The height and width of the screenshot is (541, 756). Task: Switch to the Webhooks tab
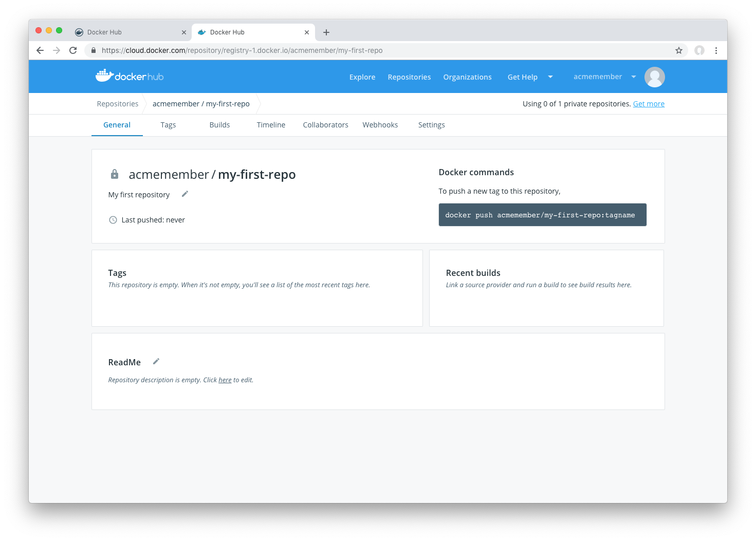point(380,125)
